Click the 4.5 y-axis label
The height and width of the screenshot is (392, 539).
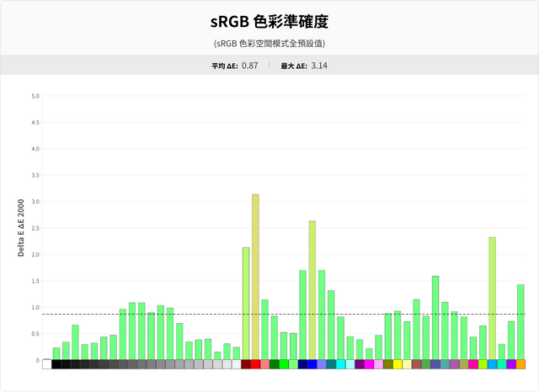tap(35, 122)
